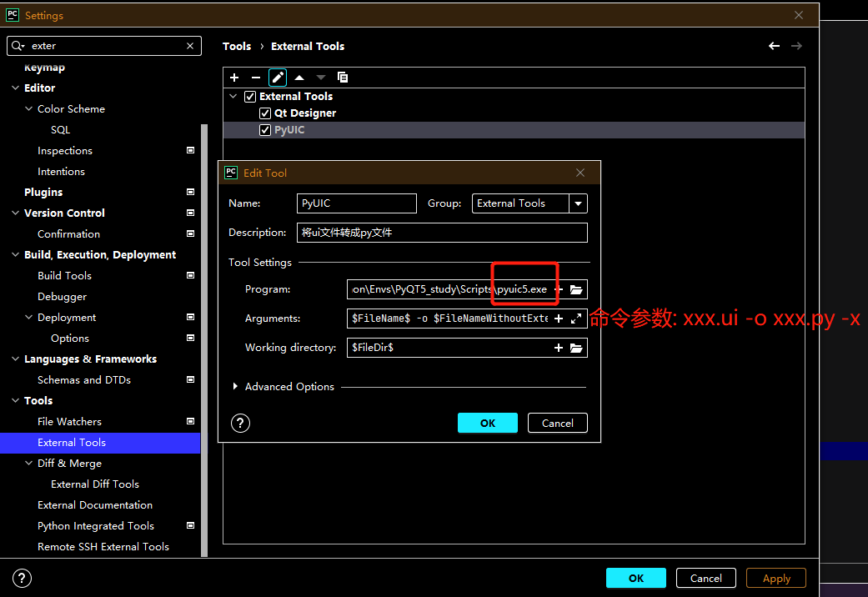This screenshot has width=868, height=597.
Task: Select Keymap in the settings sidebar
Action: point(45,68)
